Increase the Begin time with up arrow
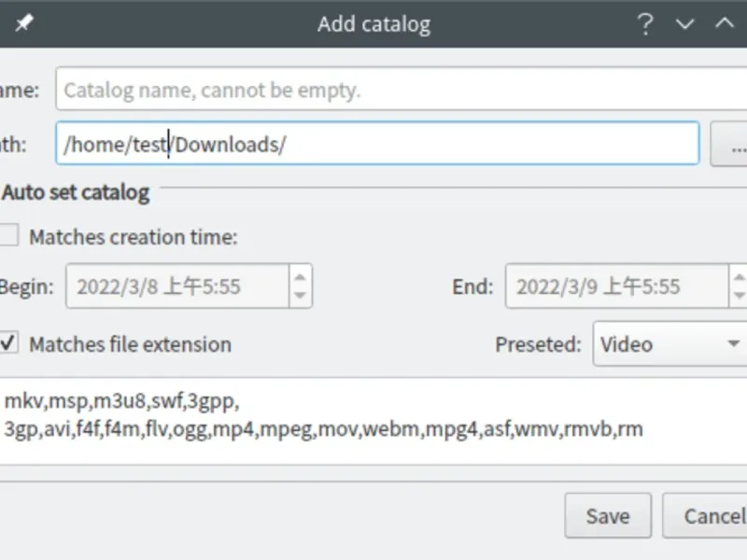This screenshot has height=560, width=747. [300, 276]
